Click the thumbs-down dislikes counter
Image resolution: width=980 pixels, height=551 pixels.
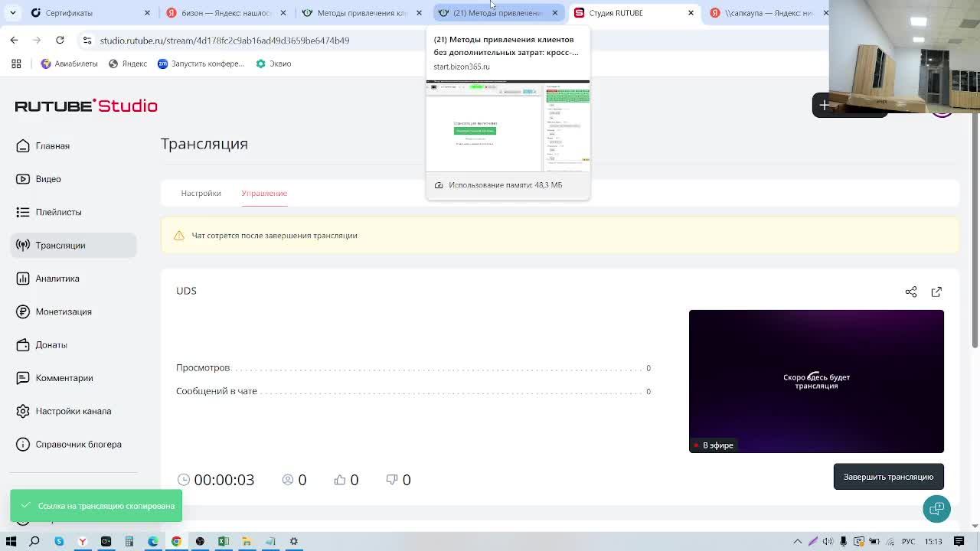coord(398,480)
